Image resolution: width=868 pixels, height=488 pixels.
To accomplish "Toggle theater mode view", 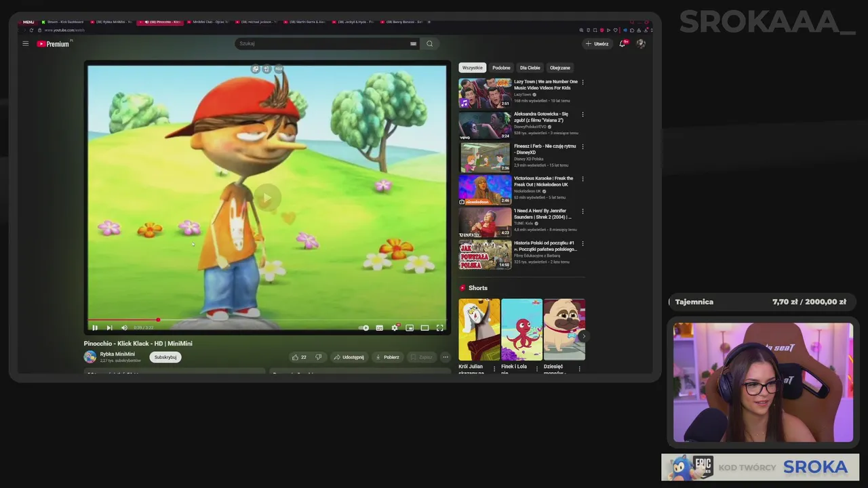I will coord(425,328).
